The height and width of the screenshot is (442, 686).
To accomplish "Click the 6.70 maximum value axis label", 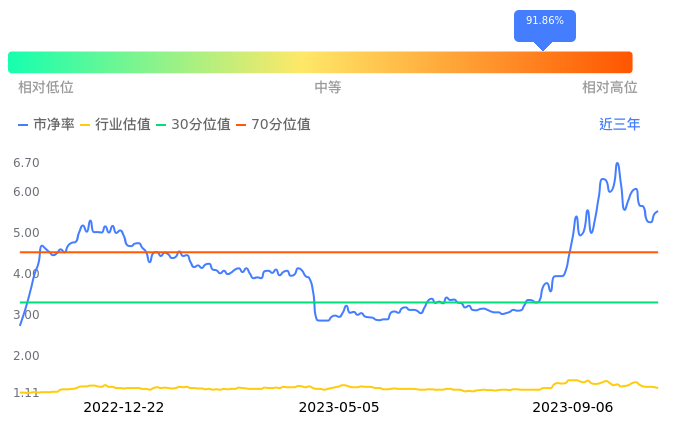I will 26,163.
